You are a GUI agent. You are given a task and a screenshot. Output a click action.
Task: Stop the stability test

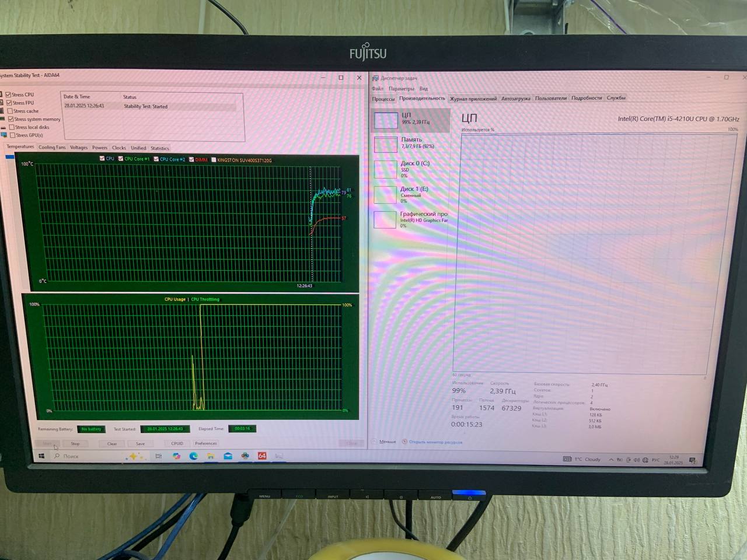click(75, 443)
